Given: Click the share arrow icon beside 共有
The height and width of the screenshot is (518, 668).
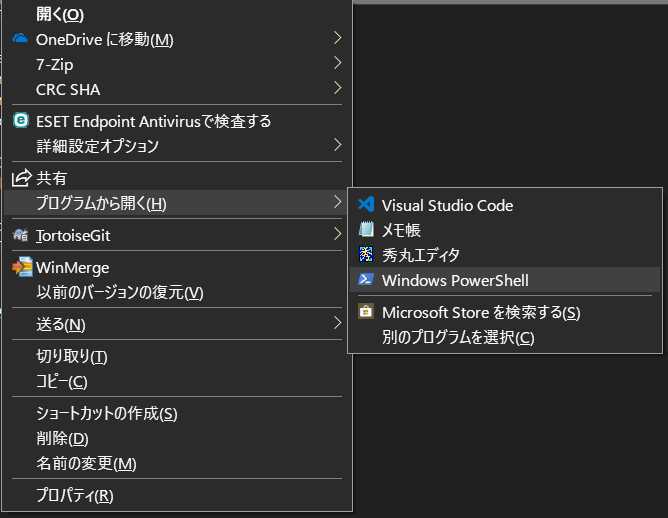Looking at the screenshot, I should (21, 178).
